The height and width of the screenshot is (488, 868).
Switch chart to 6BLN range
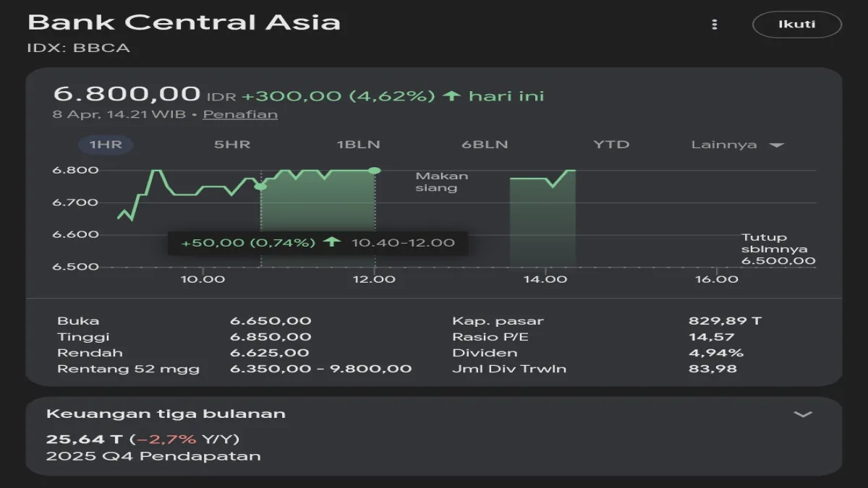point(485,145)
